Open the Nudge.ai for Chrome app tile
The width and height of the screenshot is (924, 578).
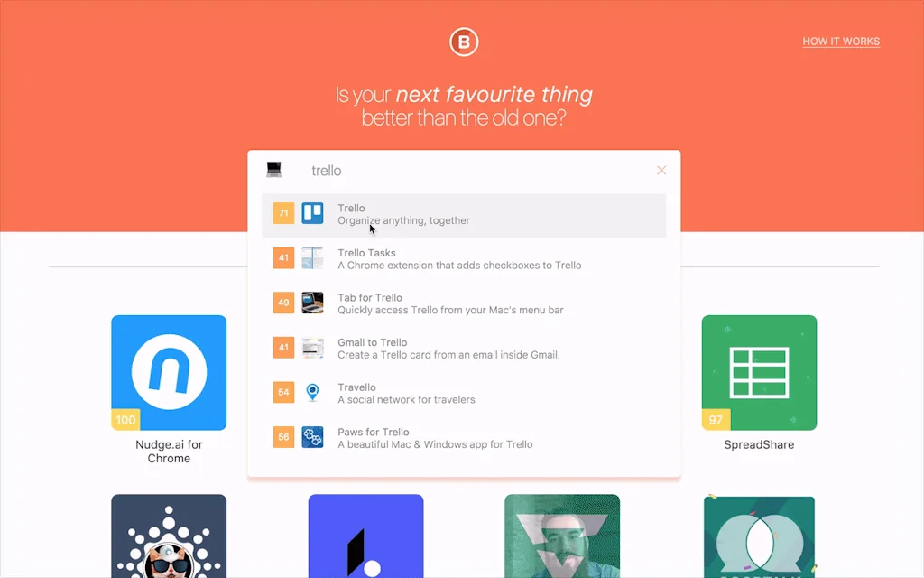pos(169,373)
